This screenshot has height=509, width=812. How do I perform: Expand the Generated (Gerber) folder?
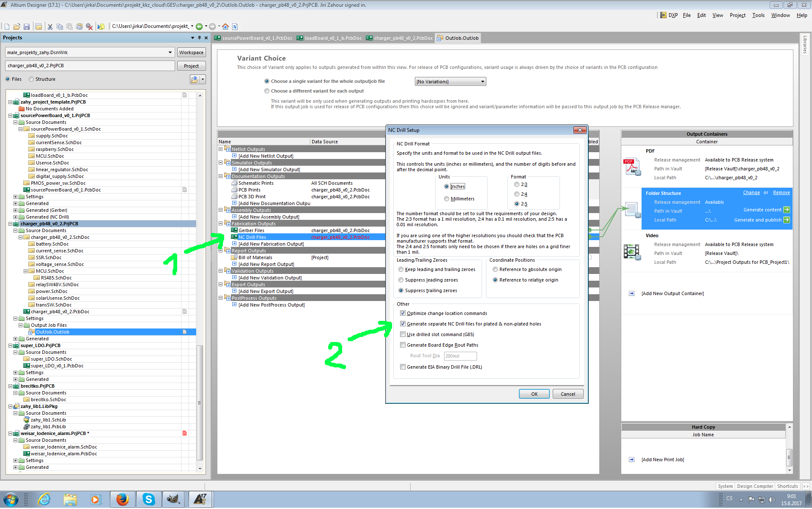coord(16,210)
